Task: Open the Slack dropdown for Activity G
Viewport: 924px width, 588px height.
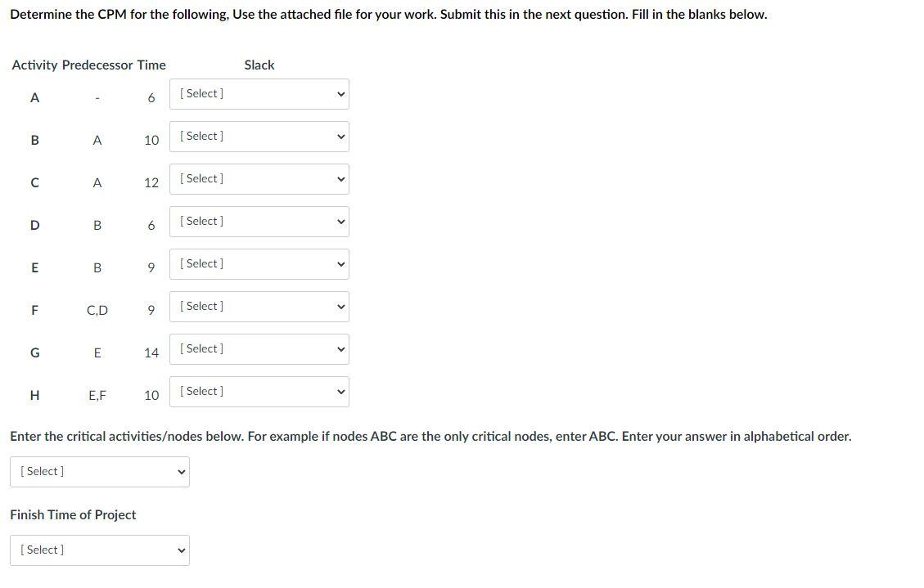Action: click(x=259, y=348)
